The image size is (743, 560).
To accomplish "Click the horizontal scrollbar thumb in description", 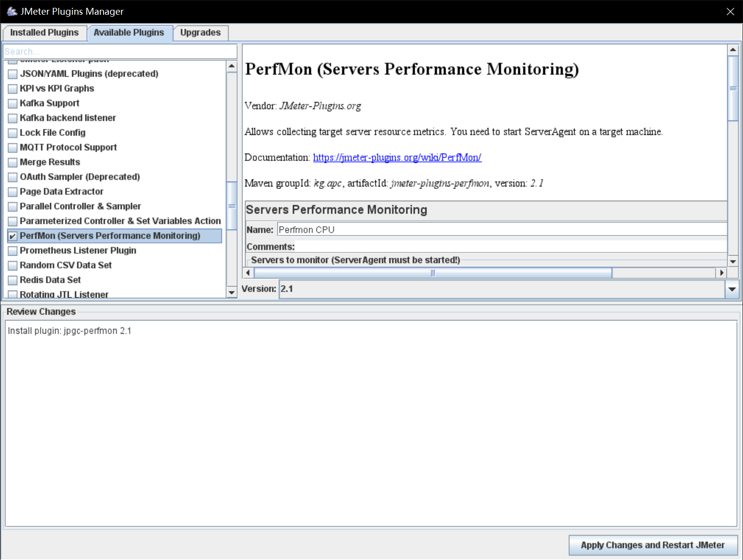I will 432,273.
